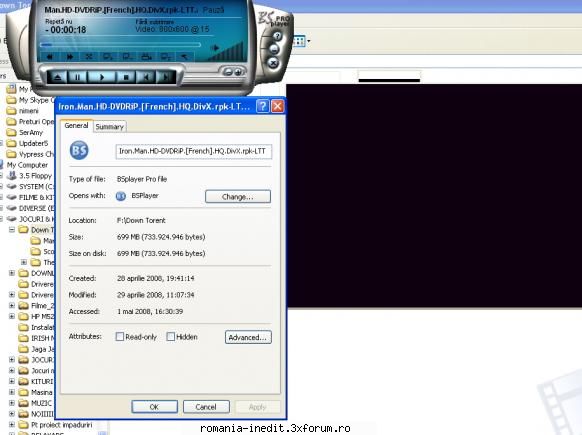Select My Skype folder in tree
The height and width of the screenshot is (435, 582).
tap(31, 100)
